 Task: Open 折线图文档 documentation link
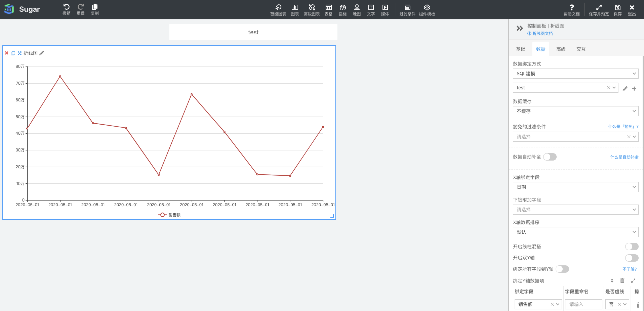coord(540,33)
